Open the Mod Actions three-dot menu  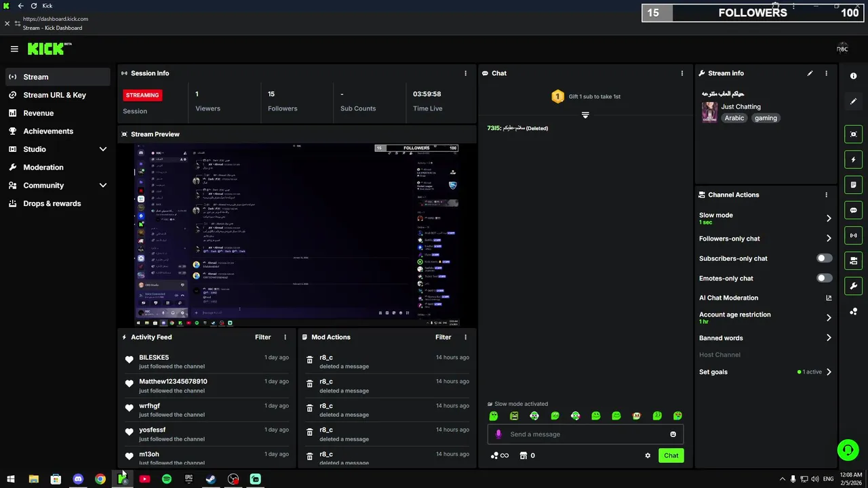click(465, 337)
